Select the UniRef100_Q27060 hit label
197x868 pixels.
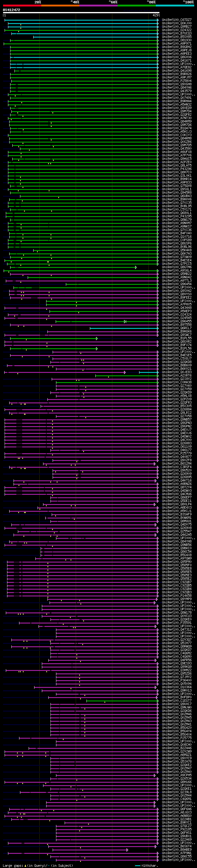click(177, 386)
